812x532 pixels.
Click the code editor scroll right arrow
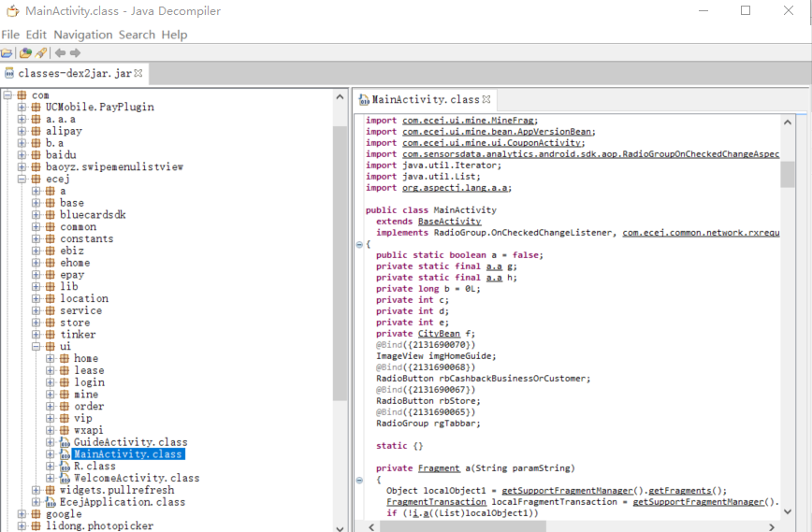[772, 526]
